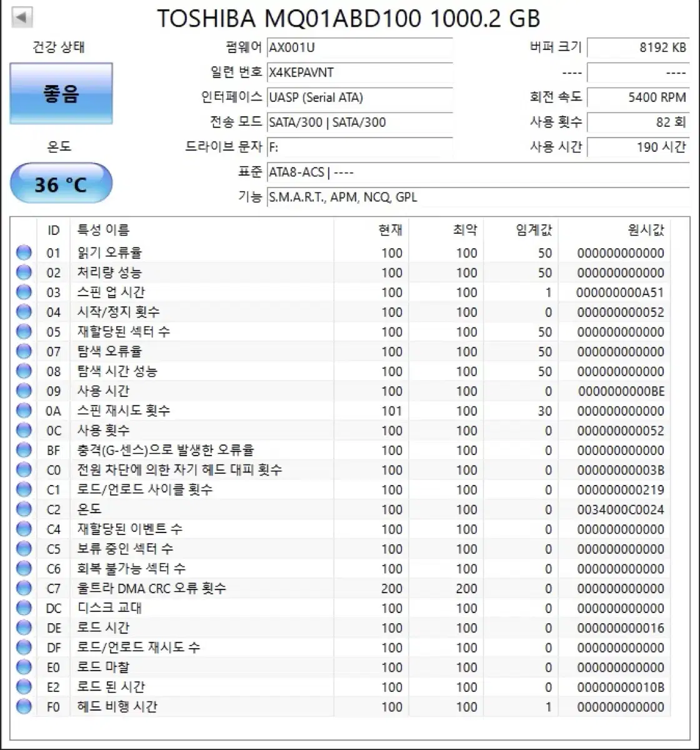
Task: Click the interface field UASP (Serial ATA)
Action: pos(359,97)
